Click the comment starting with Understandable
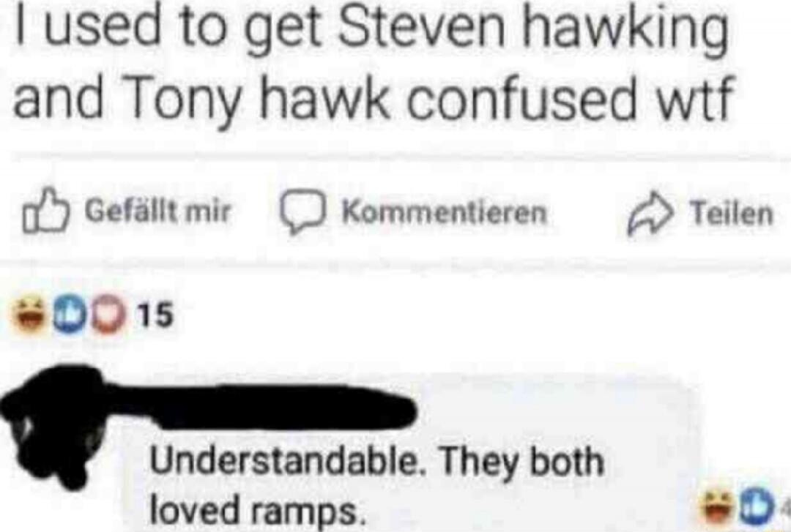Screen dimensions: 791x532 pyautogui.click(x=377, y=486)
